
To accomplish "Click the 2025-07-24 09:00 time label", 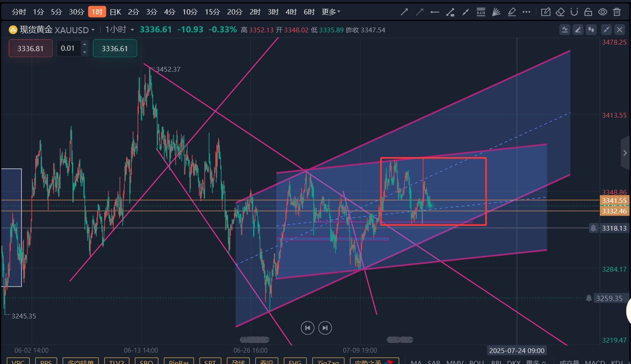I will [517, 350].
